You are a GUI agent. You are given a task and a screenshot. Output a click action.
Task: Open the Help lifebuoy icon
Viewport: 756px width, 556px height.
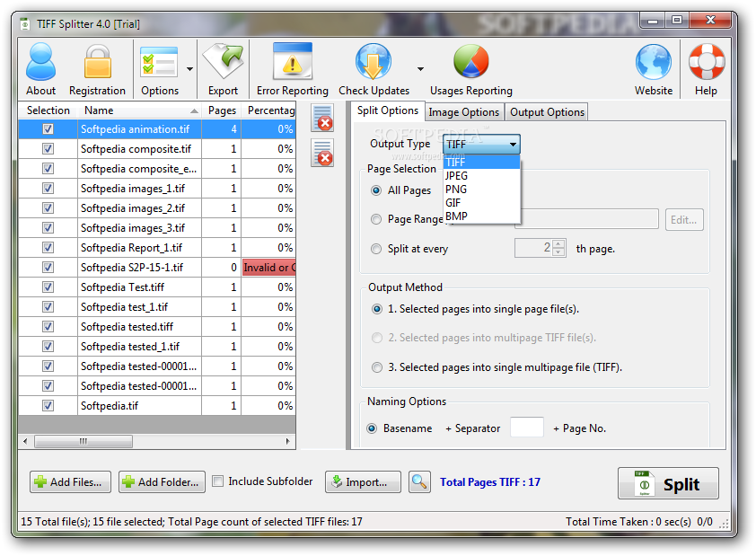pyautogui.click(x=707, y=62)
